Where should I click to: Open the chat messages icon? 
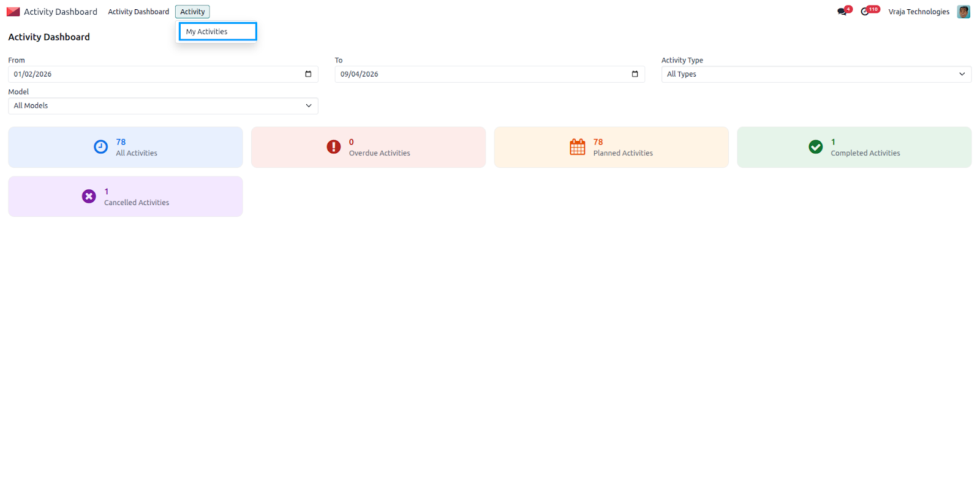pyautogui.click(x=842, y=12)
